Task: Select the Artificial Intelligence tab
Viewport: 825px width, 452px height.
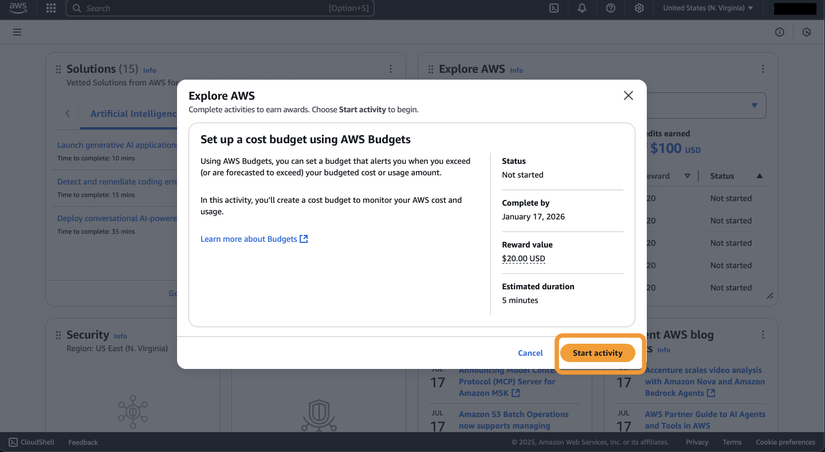Action: [133, 114]
